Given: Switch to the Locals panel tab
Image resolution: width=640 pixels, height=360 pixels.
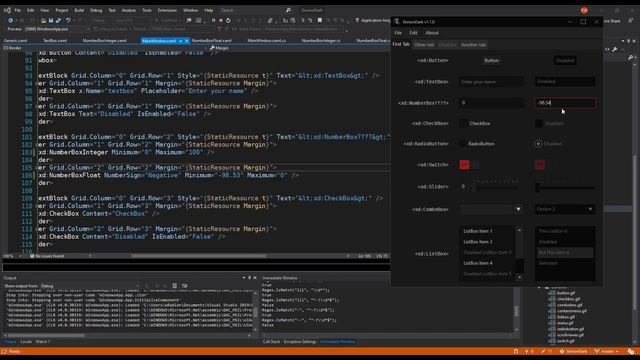Looking at the screenshot, I should (26, 342).
